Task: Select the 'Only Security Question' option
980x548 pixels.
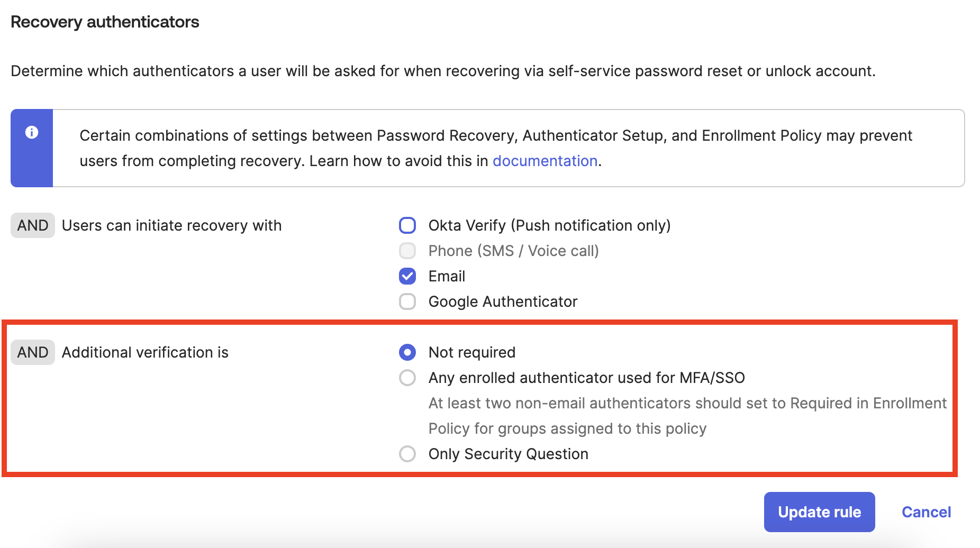Action: (x=407, y=454)
